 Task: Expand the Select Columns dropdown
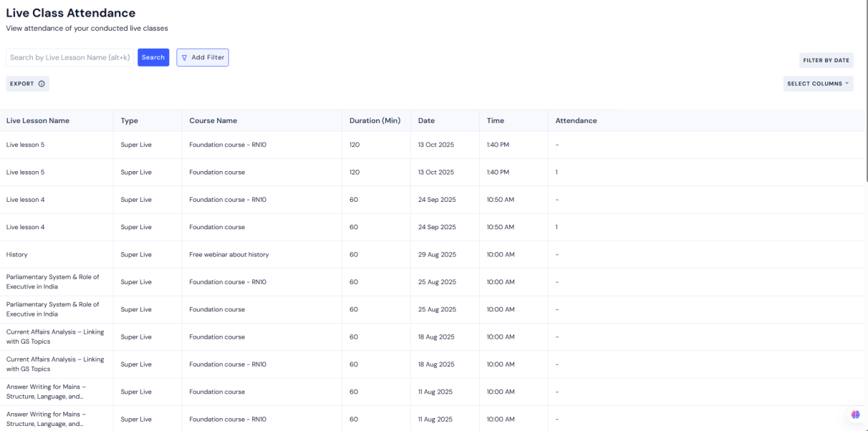coord(818,84)
